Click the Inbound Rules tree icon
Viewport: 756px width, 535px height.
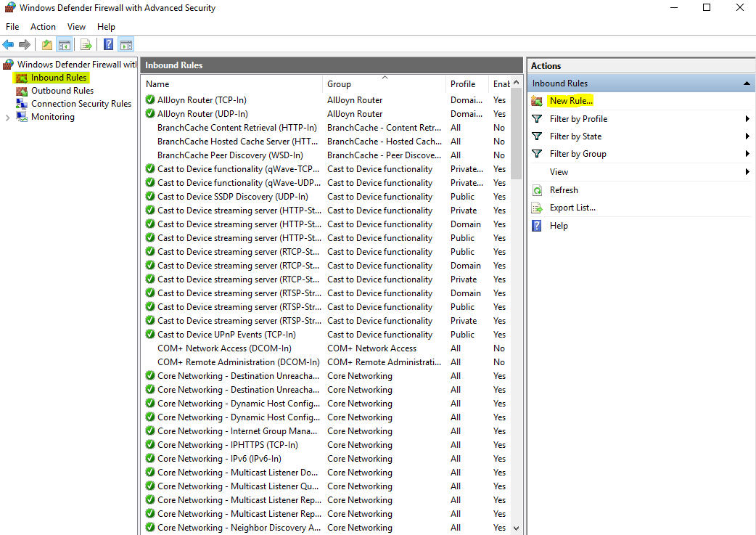point(22,78)
